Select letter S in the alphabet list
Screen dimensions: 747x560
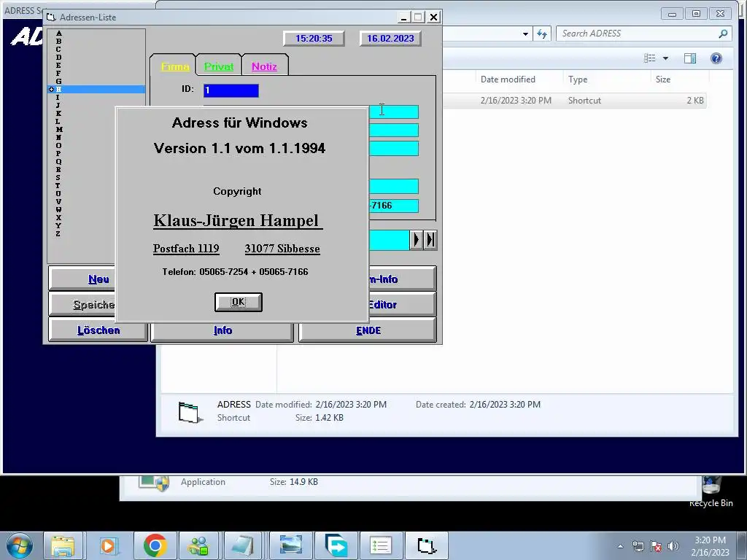(58, 178)
